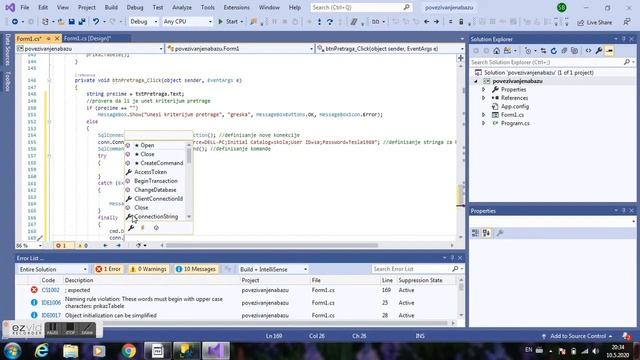This screenshot has width=640, height=360.
Task: Click the CS1002 error code link
Action: click(x=51, y=290)
